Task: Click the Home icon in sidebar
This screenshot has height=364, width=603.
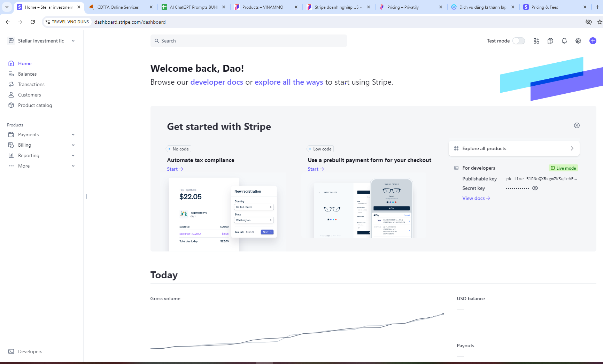Action: tap(11, 63)
